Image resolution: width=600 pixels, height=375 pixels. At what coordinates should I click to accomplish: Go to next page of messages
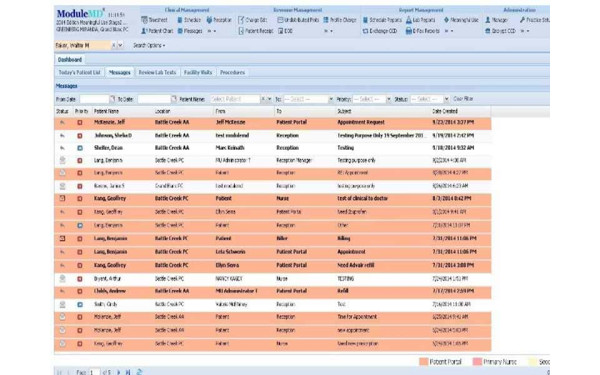pos(118,372)
